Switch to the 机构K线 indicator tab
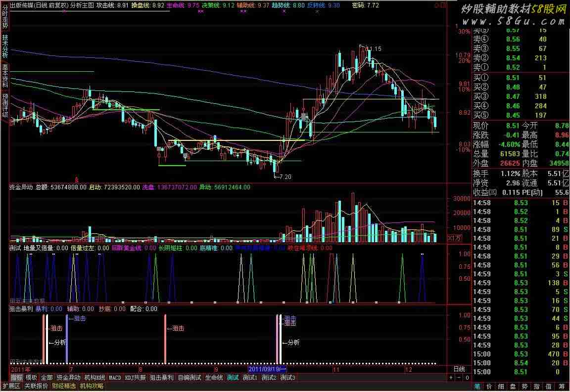The image size is (570, 392). (x=95, y=378)
